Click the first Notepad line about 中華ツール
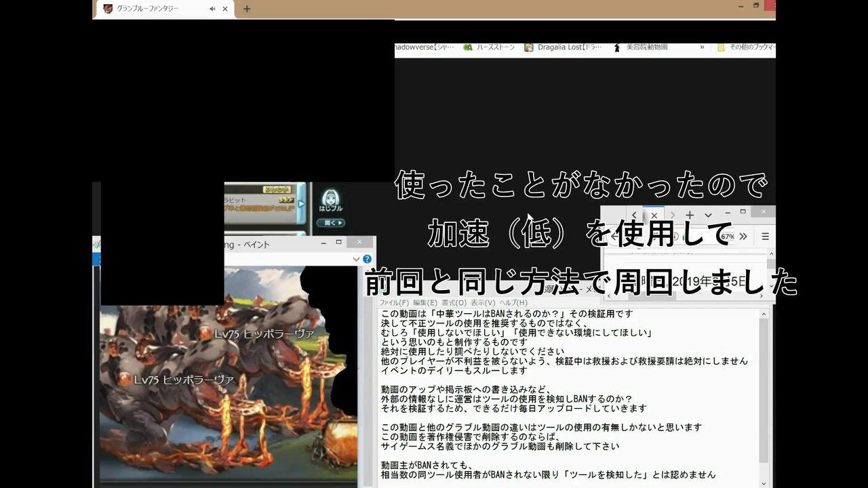Screen dimensions: 868x488 point(507,314)
